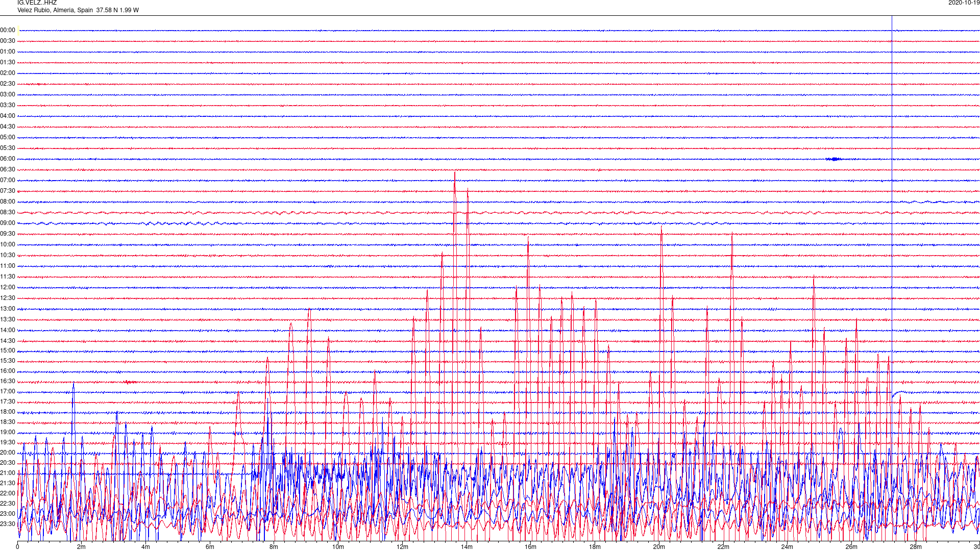Click the IG.VELZ..HHZ station code
The image size is (980, 551).
click(37, 3)
